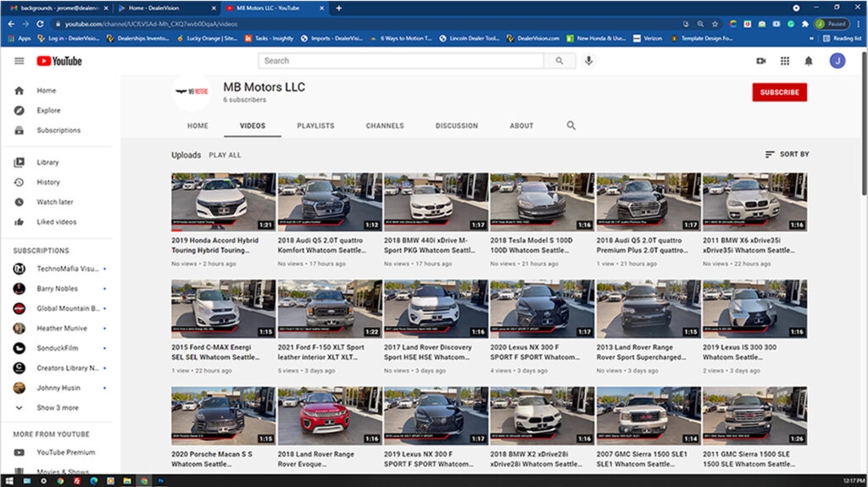Expand Show 3 more subscriptions
Image resolution: width=868 pixels, height=487 pixels.
(58, 408)
